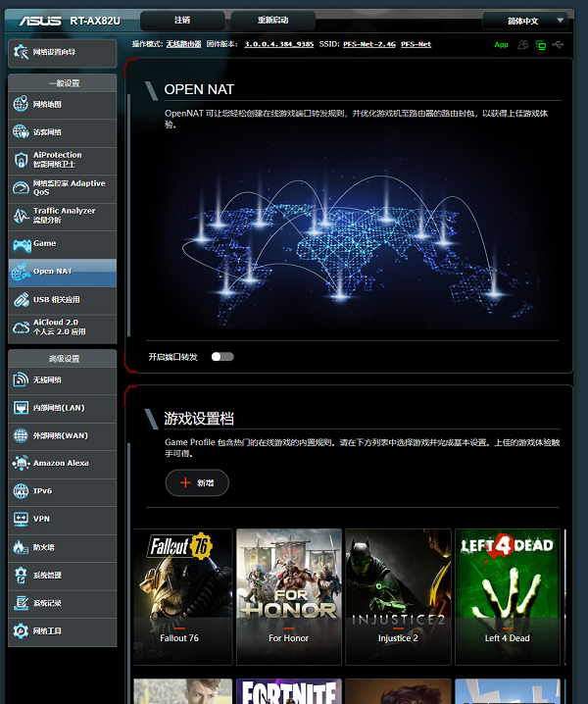Open the VPN menu entry
Screen dimensions: 588x704
pos(63,519)
